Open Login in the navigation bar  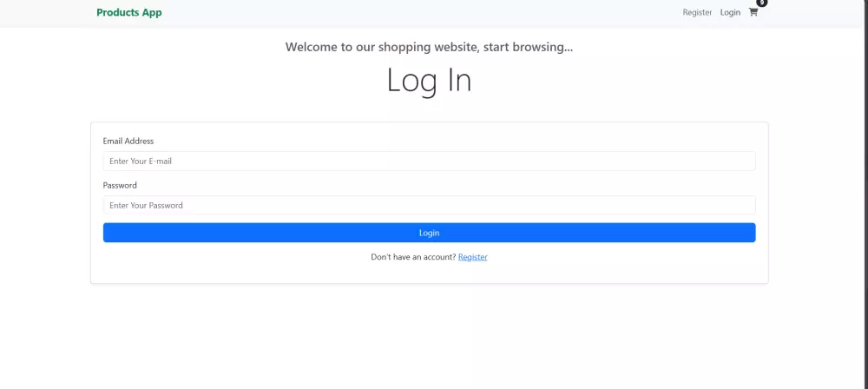click(x=730, y=12)
